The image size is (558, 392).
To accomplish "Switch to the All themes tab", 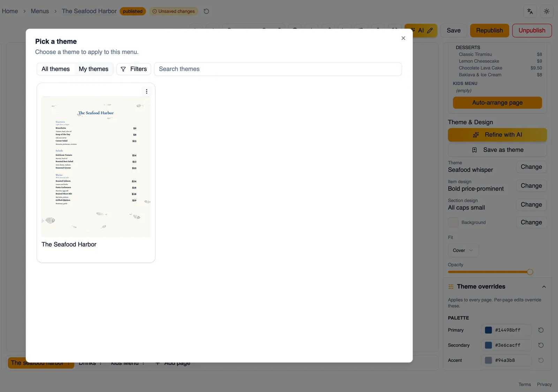I will (x=56, y=69).
